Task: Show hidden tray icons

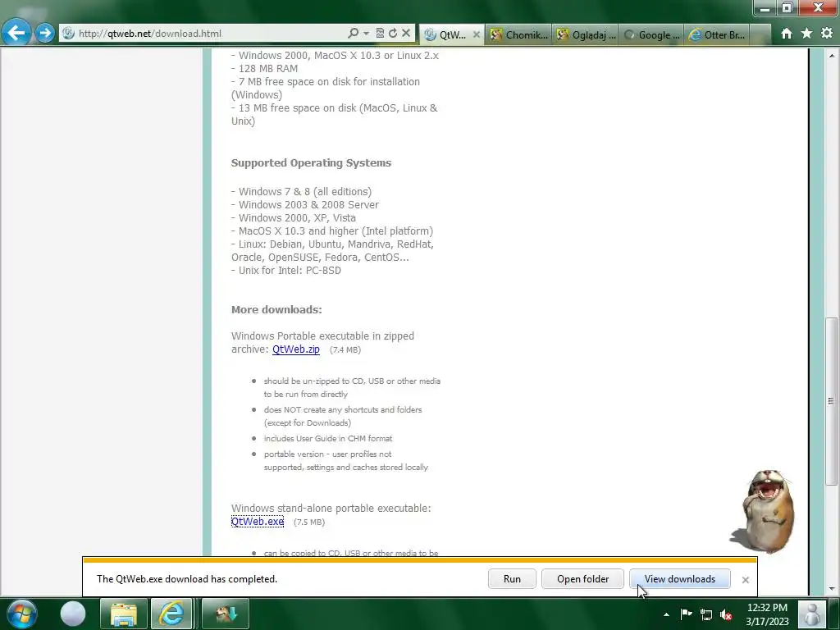Action: 666,614
